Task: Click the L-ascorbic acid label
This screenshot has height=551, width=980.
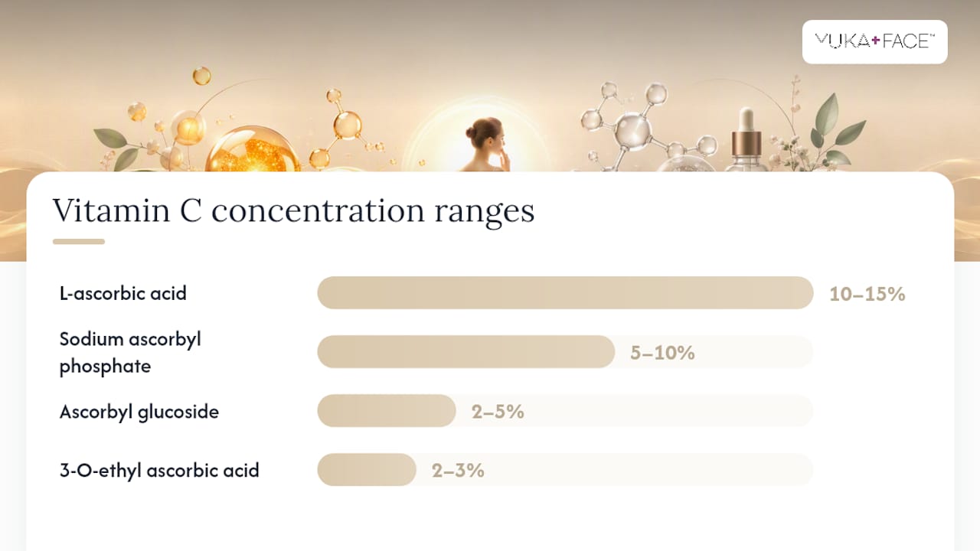Action: [x=123, y=293]
